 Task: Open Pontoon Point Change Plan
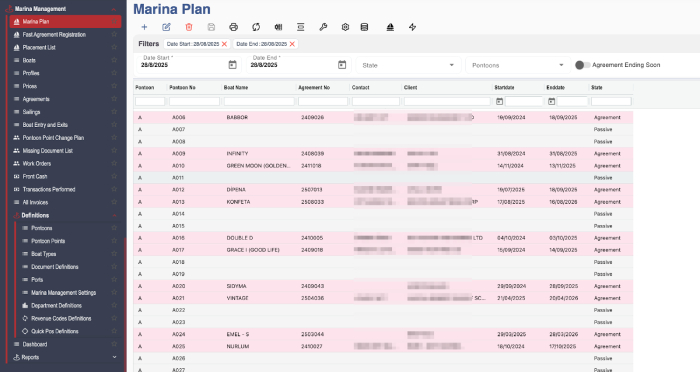click(x=53, y=138)
